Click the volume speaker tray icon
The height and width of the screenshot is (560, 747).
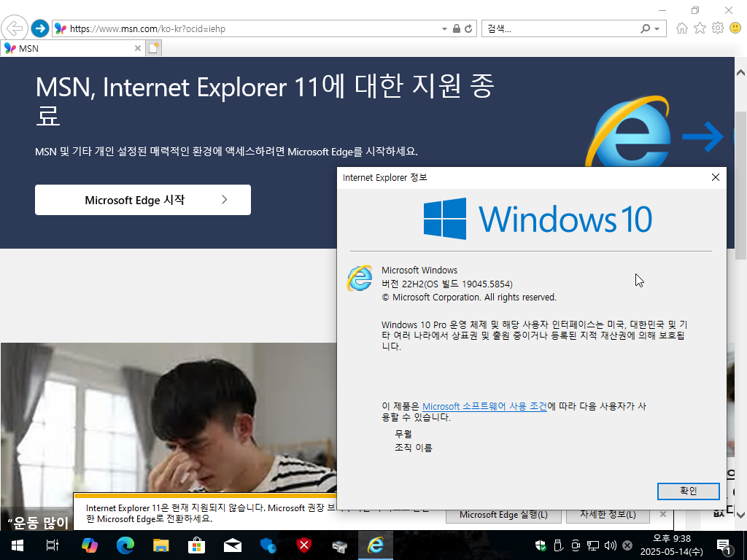(x=610, y=545)
